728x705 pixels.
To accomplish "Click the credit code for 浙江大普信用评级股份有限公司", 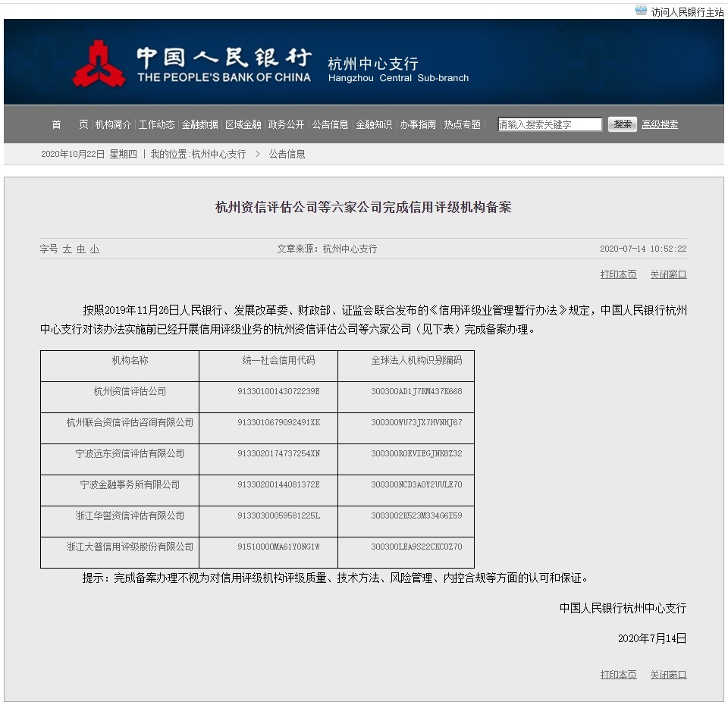I will point(278,547).
